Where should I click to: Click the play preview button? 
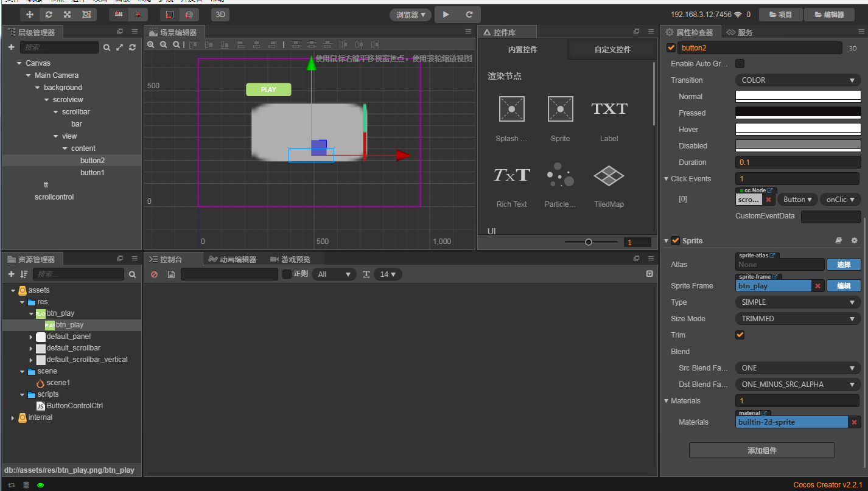point(446,15)
